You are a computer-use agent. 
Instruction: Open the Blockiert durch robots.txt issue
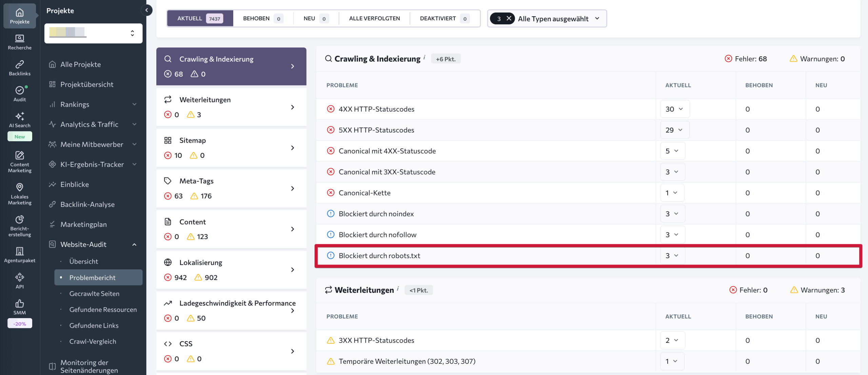point(379,255)
